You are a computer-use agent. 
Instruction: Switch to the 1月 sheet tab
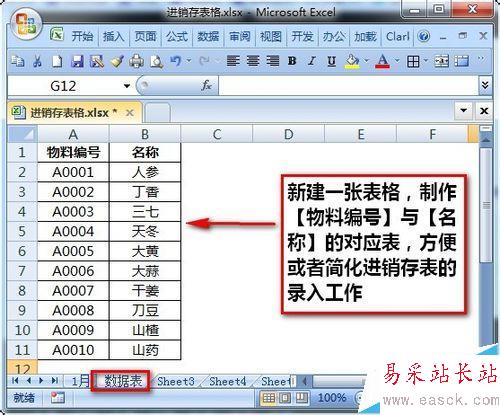pos(80,381)
